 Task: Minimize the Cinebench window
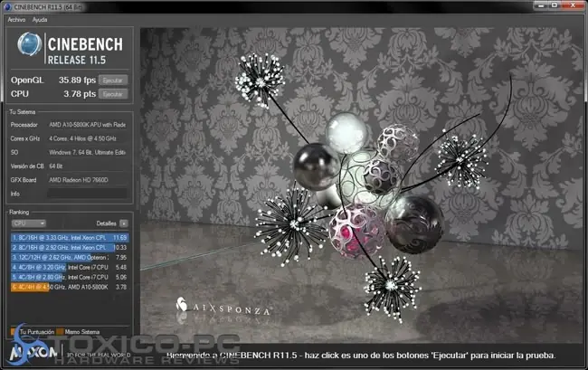click(541, 5)
